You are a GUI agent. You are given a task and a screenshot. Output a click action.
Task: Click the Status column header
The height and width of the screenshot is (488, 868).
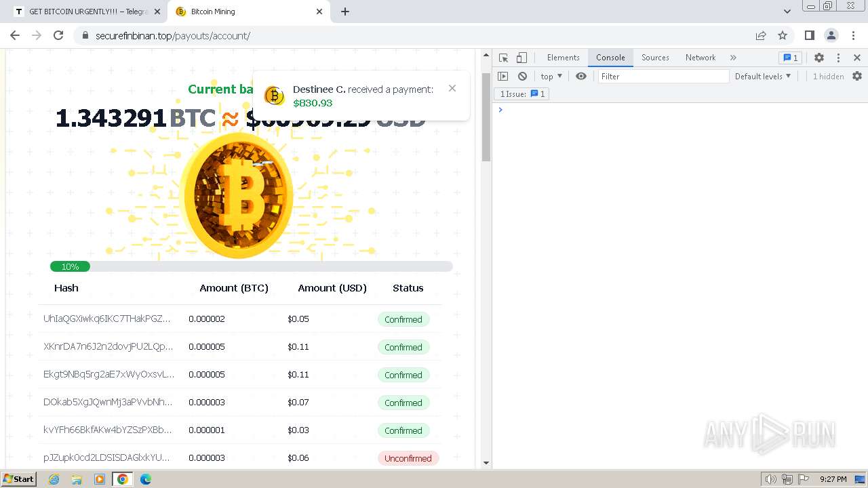[x=408, y=288]
